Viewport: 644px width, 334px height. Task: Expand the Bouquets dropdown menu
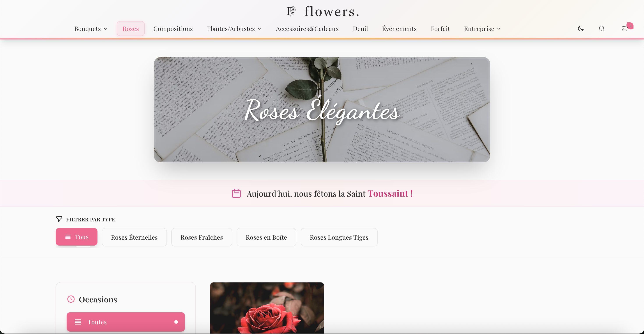coord(91,29)
